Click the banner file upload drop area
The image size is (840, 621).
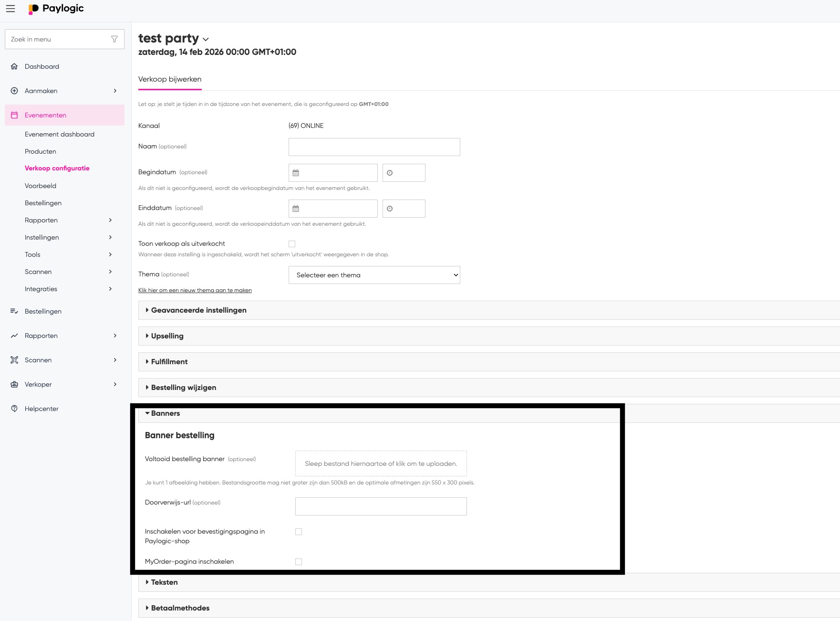(x=381, y=463)
